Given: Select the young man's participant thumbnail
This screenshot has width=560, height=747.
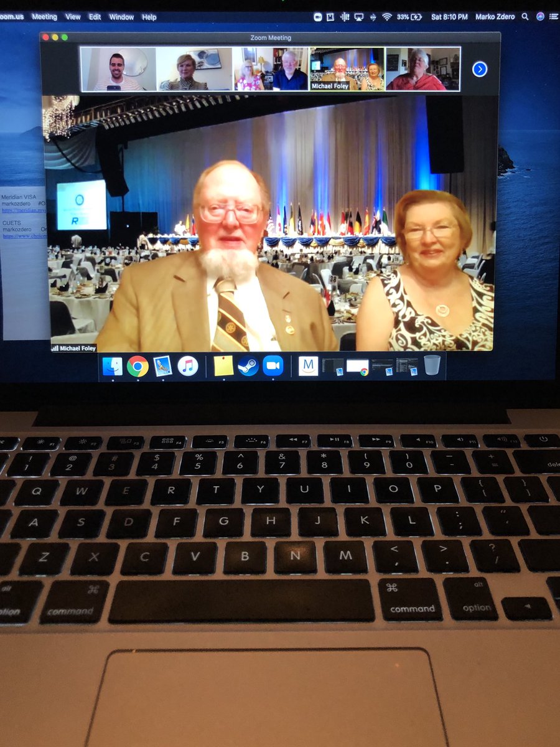Looking at the screenshot, I should 118,69.
